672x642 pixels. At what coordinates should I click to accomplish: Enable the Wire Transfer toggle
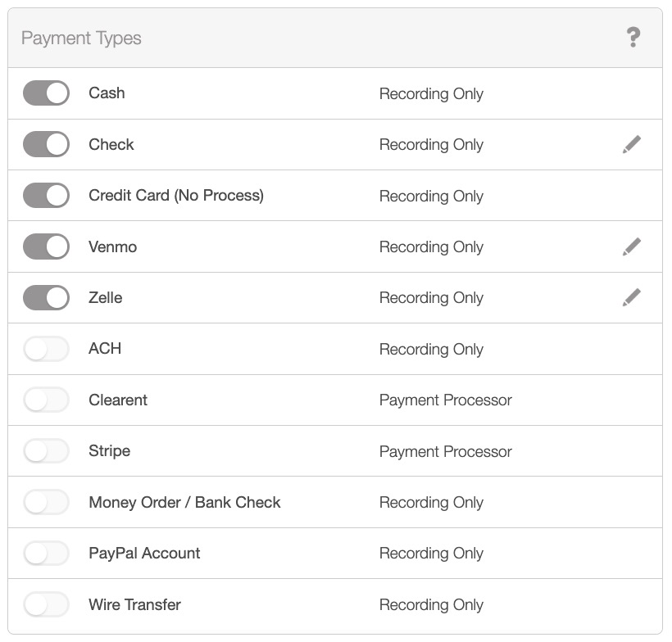[46, 605]
